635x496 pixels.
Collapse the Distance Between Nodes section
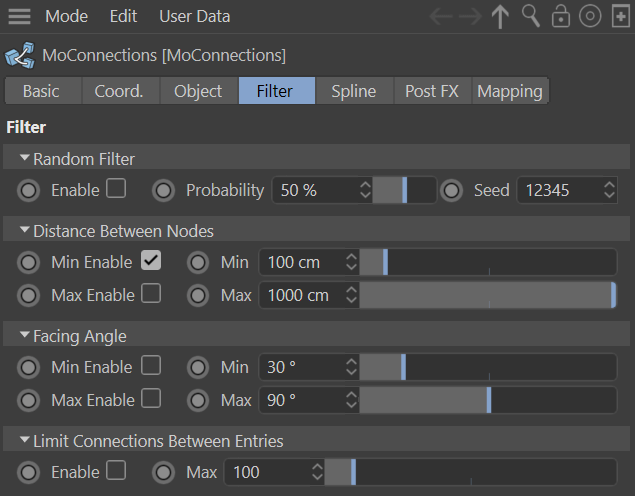tap(25, 231)
